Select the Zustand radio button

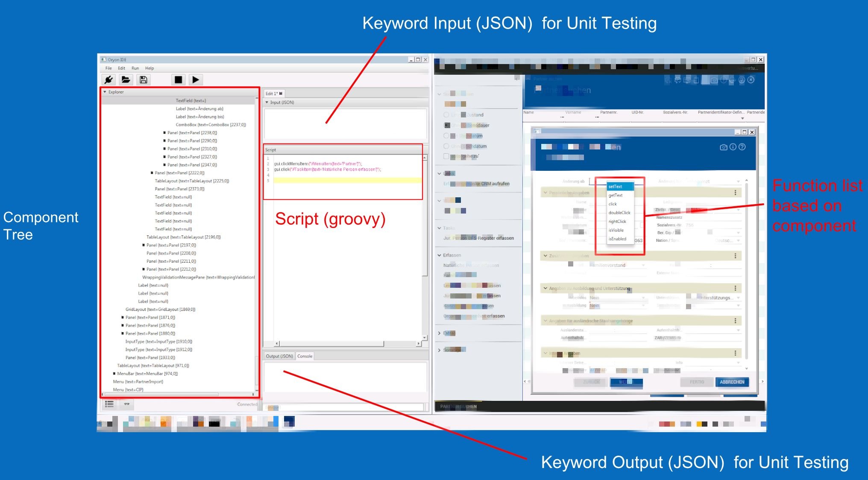point(446,115)
